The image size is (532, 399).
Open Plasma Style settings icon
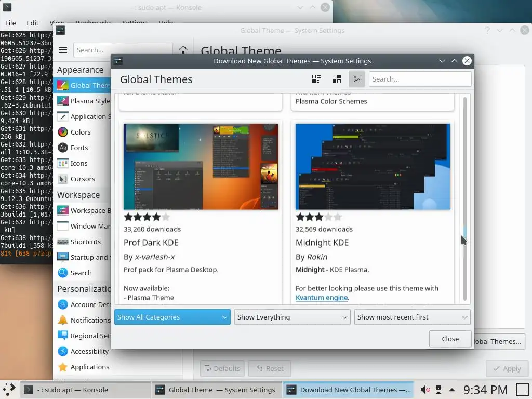[x=63, y=101]
